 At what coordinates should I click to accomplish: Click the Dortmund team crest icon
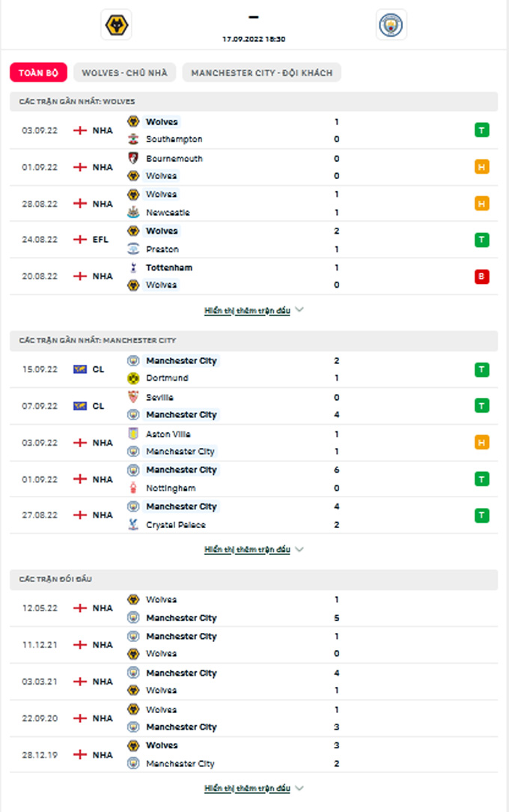(133, 378)
